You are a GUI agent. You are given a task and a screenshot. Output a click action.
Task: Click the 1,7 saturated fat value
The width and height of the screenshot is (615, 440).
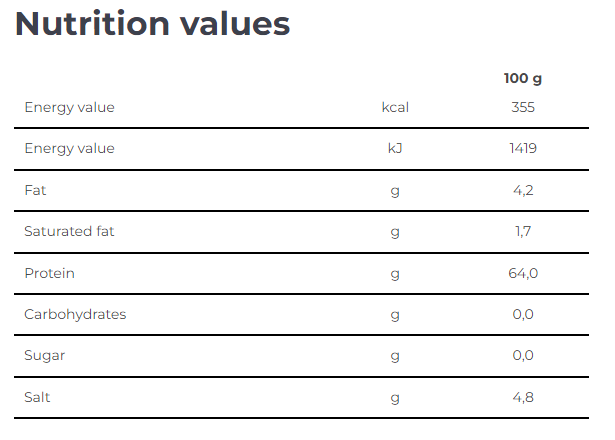click(523, 231)
